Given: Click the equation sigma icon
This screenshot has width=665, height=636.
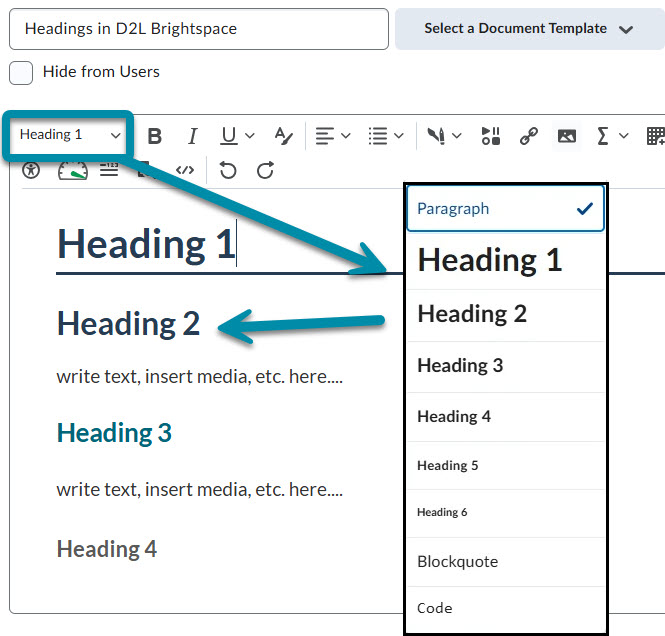Looking at the screenshot, I should [602, 136].
